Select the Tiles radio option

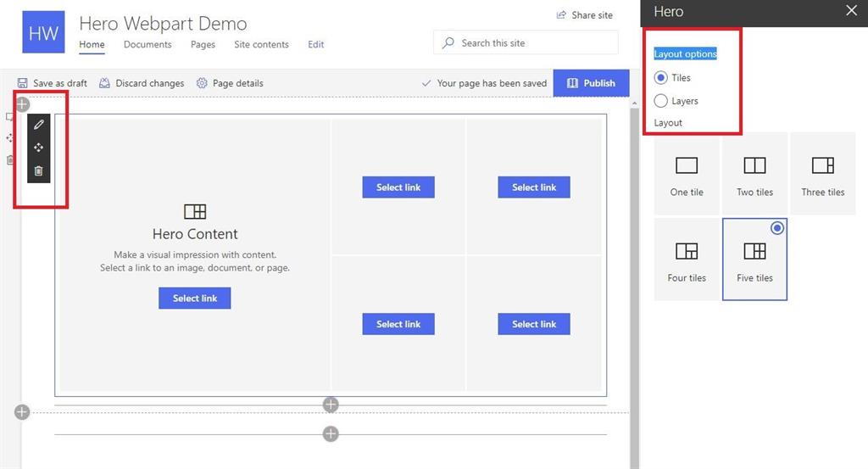point(660,77)
